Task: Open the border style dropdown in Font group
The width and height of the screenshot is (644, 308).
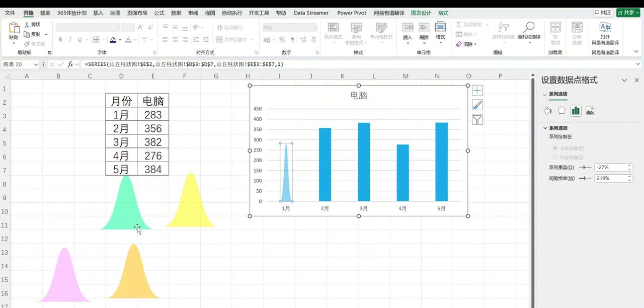Action: (104, 39)
